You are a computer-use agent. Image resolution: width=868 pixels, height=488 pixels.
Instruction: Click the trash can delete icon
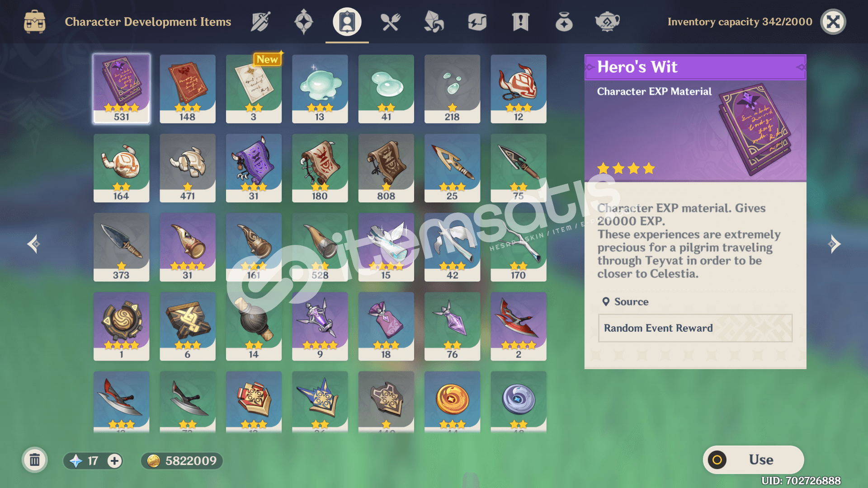pos(35,460)
